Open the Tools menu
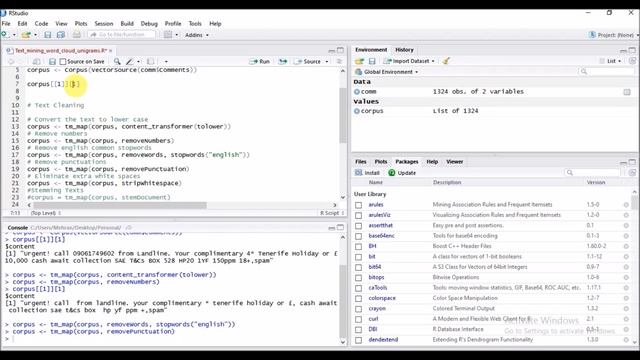This screenshot has width=640, height=360. point(195,24)
